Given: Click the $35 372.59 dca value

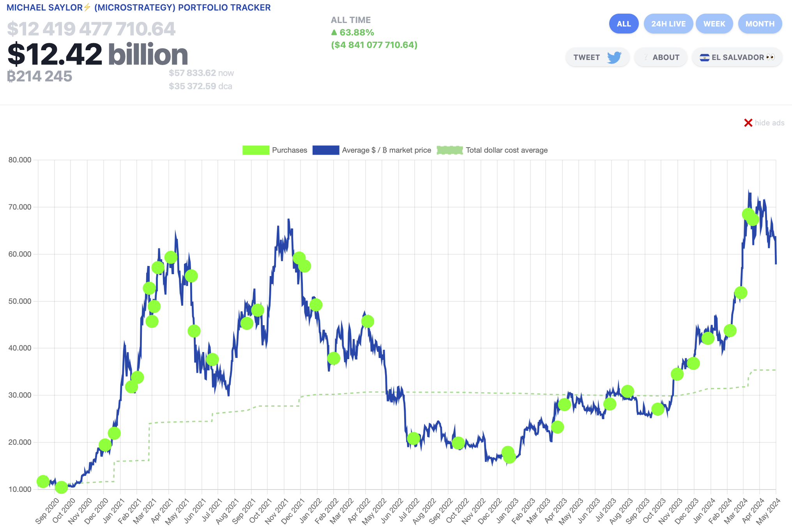Looking at the screenshot, I should click(x=200, y=86).
